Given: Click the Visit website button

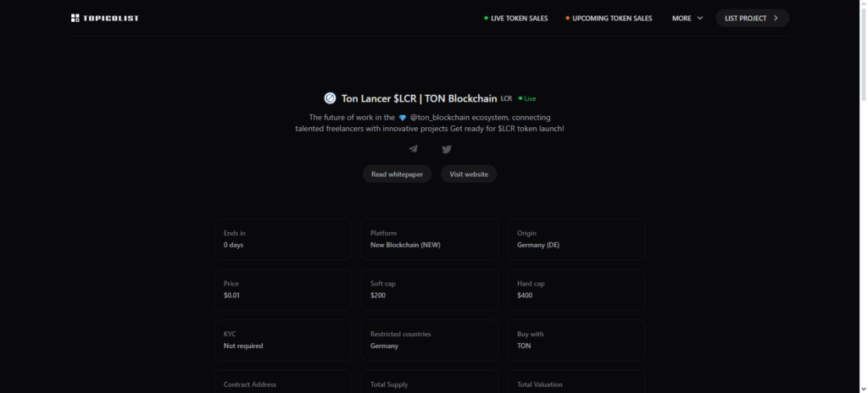Looking at the screenshot, I should [469, 174].
